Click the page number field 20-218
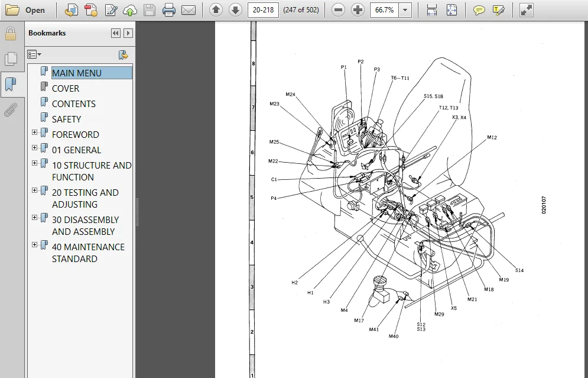This screenshot has width=588, height=378. pos(263,10)
